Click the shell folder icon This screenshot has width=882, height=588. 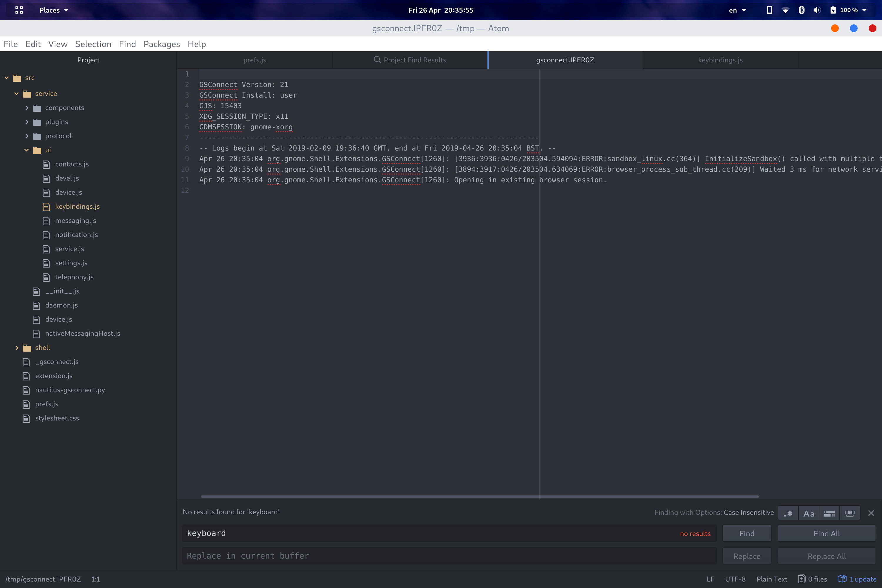27,348
